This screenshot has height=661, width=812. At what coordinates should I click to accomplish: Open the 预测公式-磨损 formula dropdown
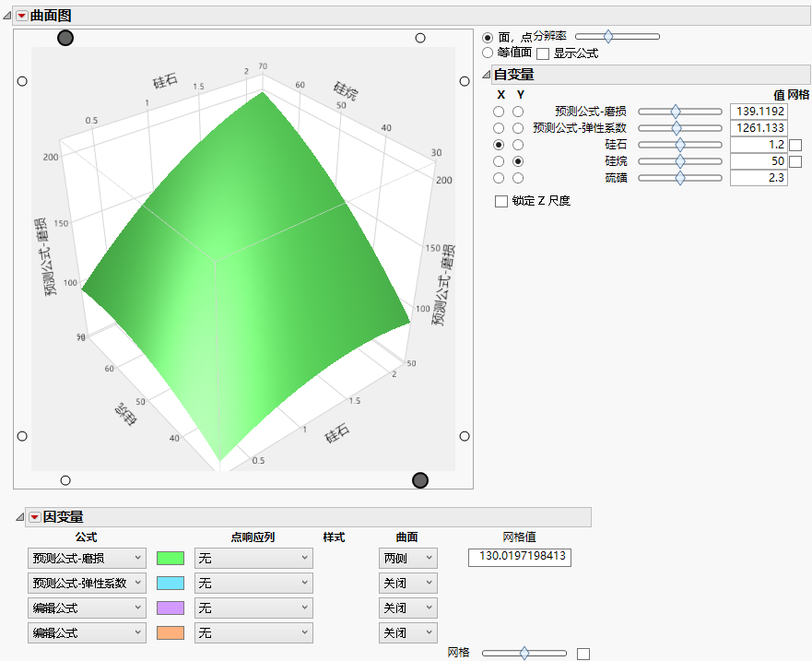(x=87, y=557)
